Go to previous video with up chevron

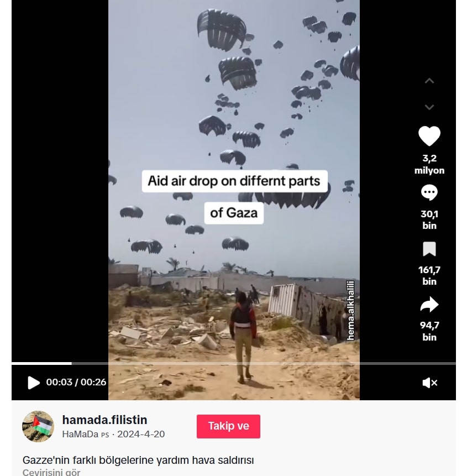[429, 81]
